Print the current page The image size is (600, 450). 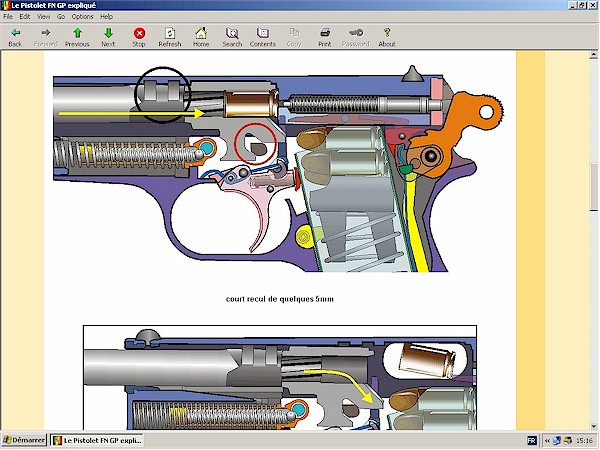[x=325, y=37]
